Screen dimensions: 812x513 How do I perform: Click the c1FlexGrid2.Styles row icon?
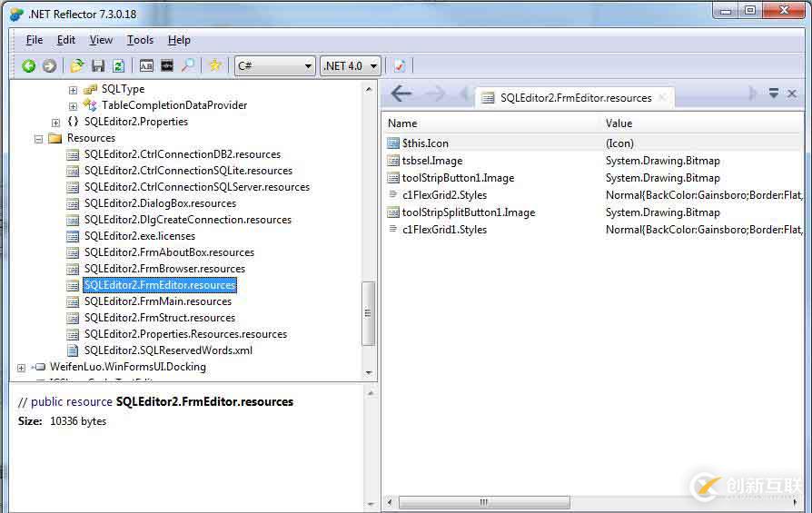(393, 194)
